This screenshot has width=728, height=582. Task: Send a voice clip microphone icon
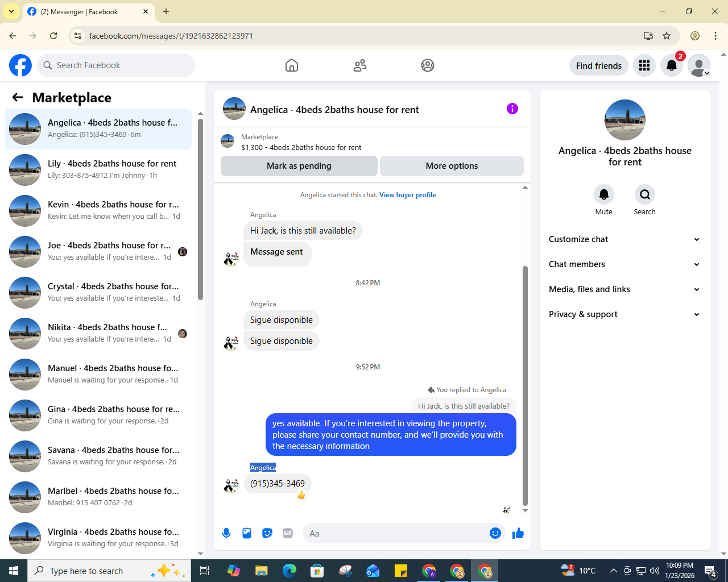(x=226, y=533)
